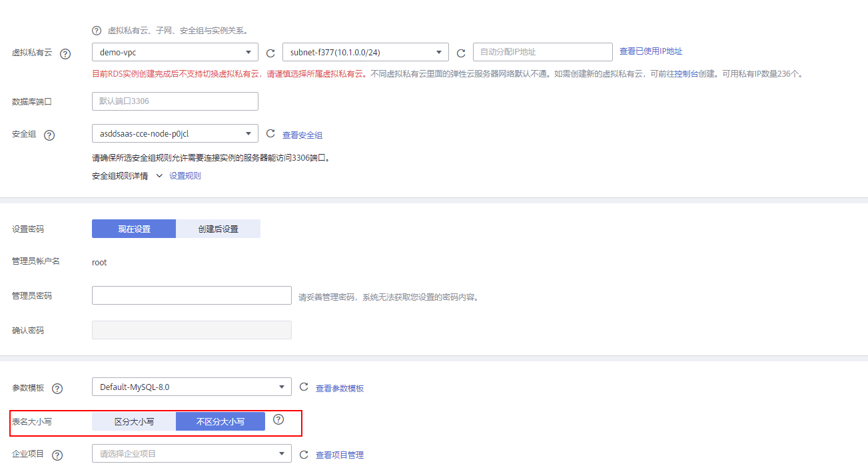868x474 pixels.
Task: Choose 不区分大小写 for table names
Action: [x=220, y=421]
